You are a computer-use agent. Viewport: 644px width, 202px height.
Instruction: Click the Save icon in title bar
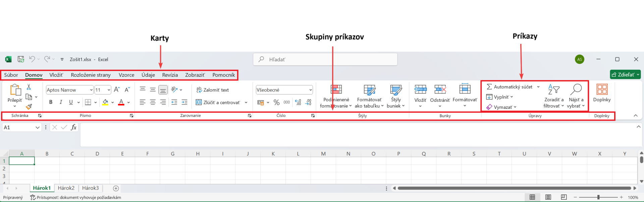pos(21,59)
